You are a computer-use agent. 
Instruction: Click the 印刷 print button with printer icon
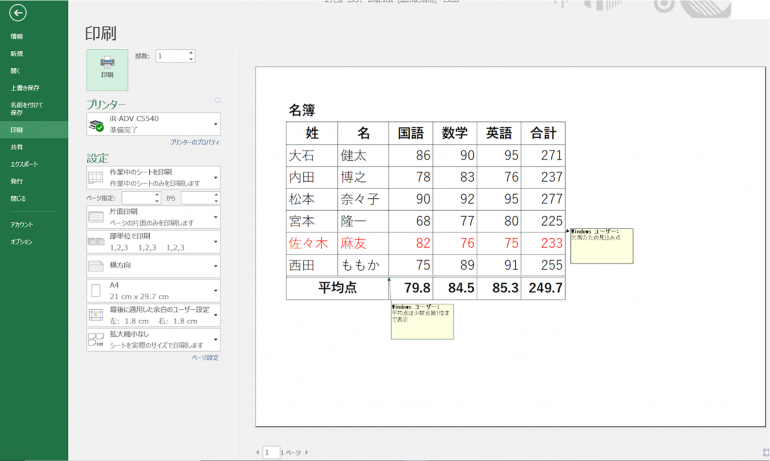coord(107,66)
